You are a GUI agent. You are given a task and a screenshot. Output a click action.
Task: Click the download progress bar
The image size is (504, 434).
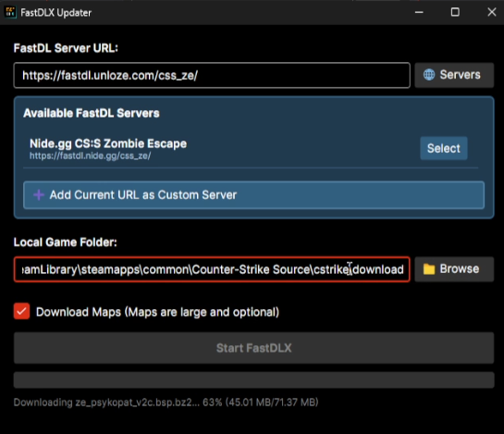[x=253, y=380]
